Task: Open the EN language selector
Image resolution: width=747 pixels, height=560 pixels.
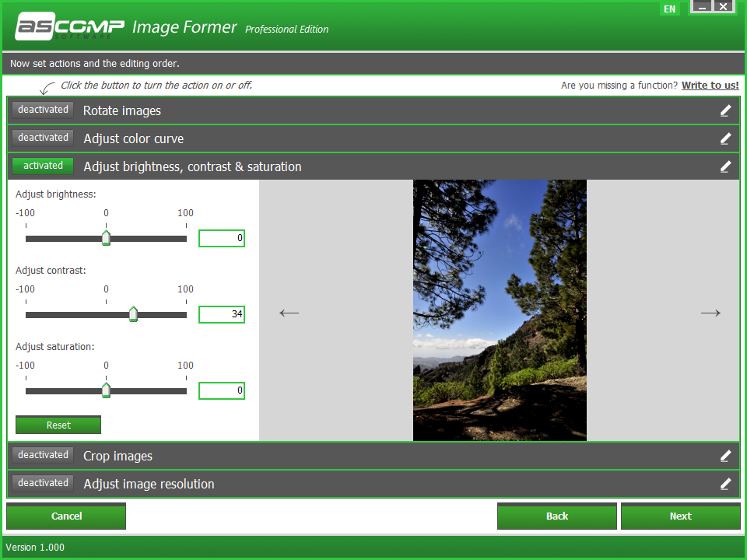Action: pos(670,9)
